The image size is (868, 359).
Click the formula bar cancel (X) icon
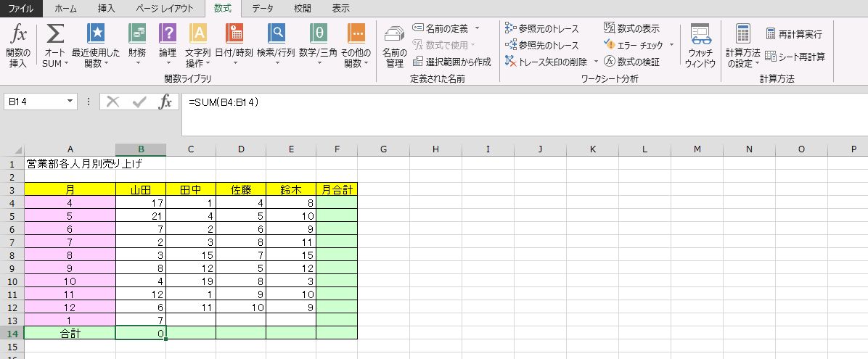click(x=112, y=102)
